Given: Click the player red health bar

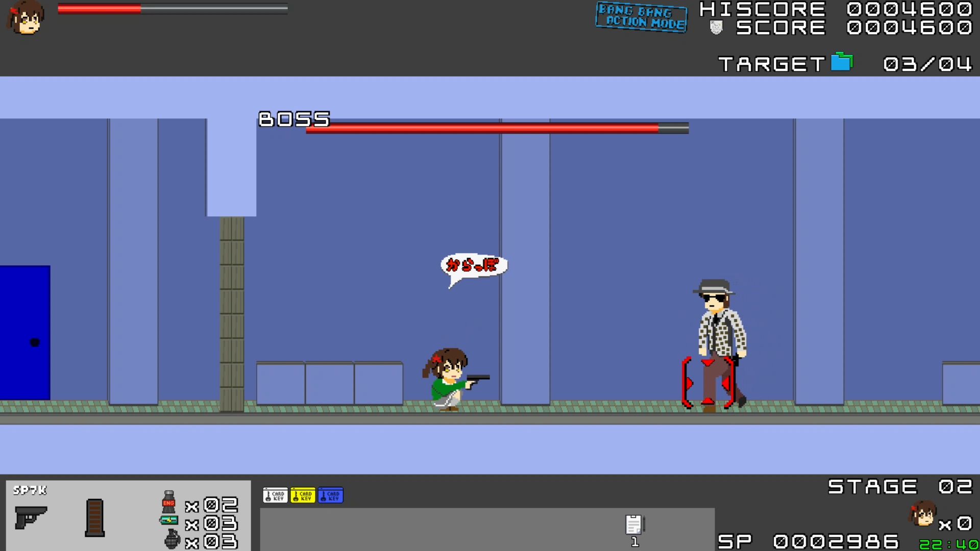Looking at the screenshot, I should pos(173,9).
